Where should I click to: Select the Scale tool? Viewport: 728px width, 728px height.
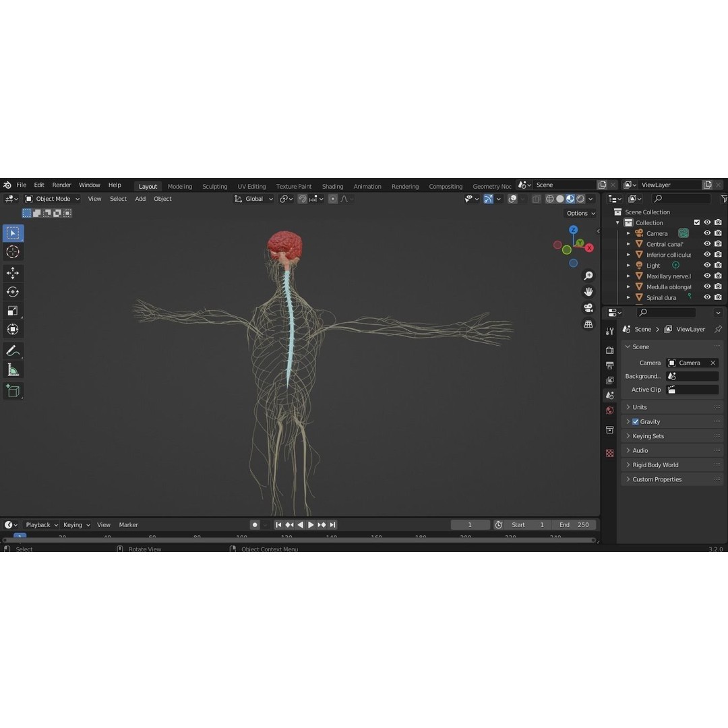tap(13, 310)
